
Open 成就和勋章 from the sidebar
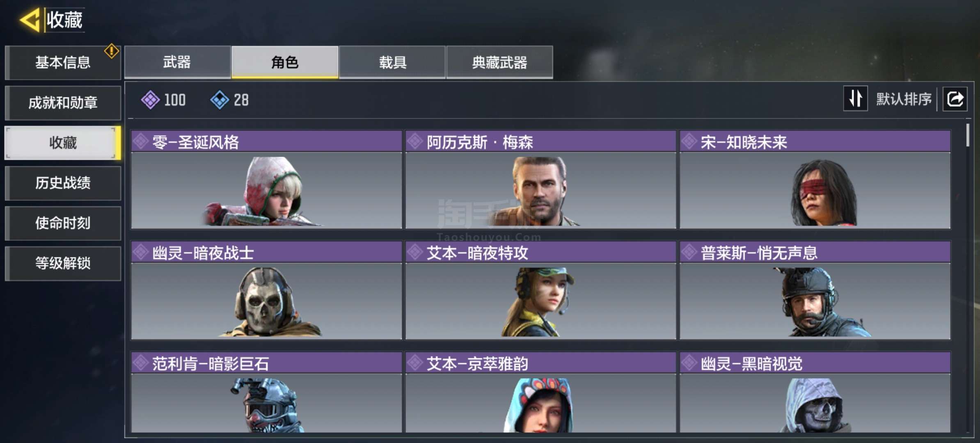point(63,103)
